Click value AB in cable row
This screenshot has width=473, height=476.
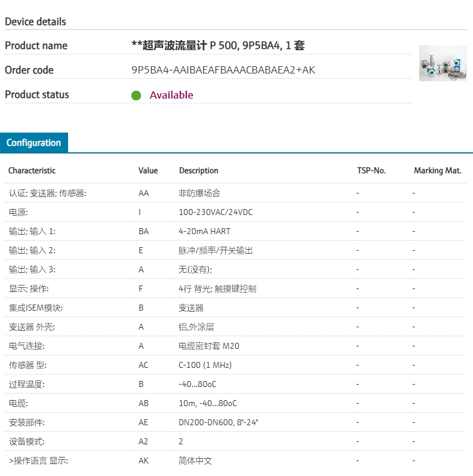tap(143, 404)
